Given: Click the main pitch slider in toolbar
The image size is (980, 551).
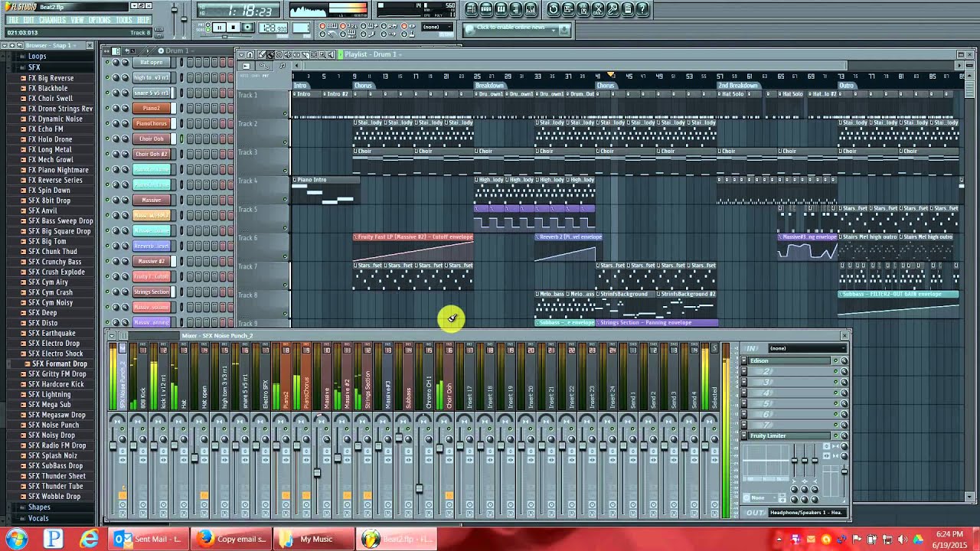Looking at the screenshot, I should 184,18.
